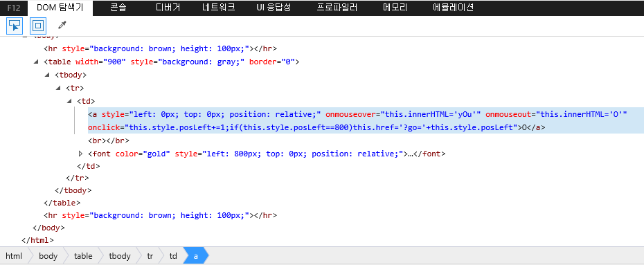The image size is (644, 265).
Task: Toggle the DOM element highlighting box icon
Action: pyautogui.click(x=38, y=26)
